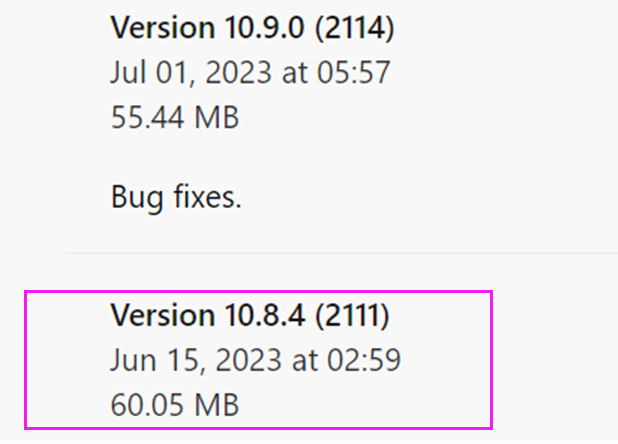Screen dimensions: 618x444
Task: Click the word fixes in the release note
Action: tap(207, 196)
